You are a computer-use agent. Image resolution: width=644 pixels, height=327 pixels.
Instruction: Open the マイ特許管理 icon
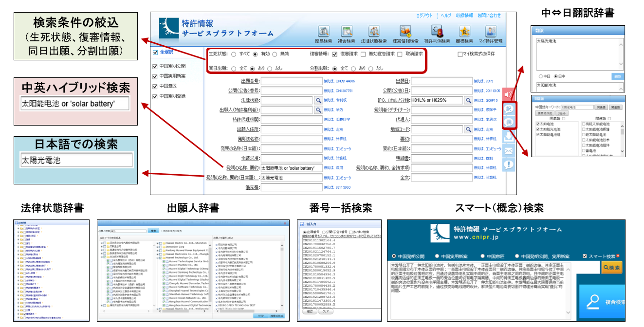tap(490, 31)
